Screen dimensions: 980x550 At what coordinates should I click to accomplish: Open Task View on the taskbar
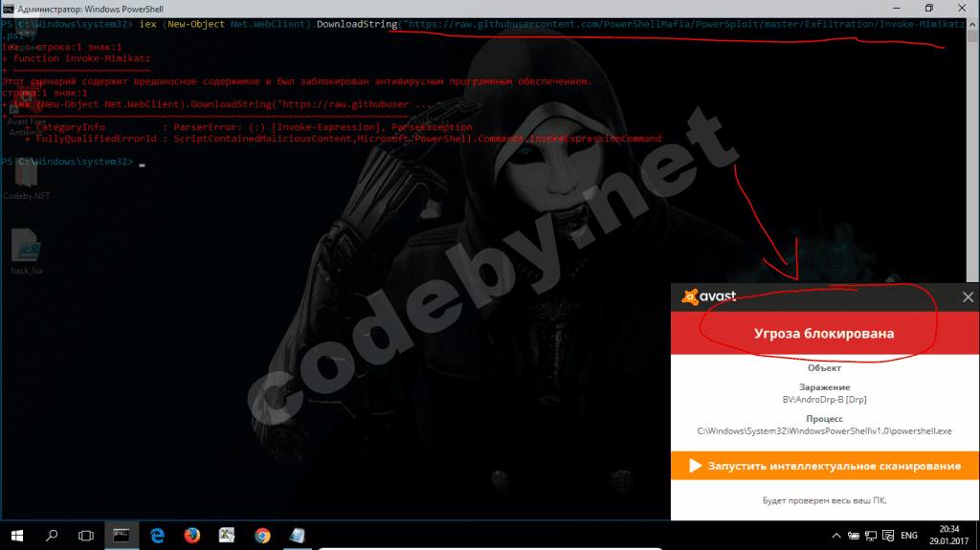[x=85, y=536]
